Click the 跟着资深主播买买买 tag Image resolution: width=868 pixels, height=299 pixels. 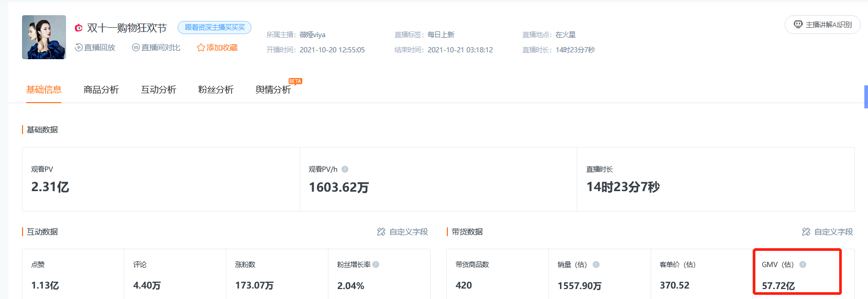coord(214,27)
